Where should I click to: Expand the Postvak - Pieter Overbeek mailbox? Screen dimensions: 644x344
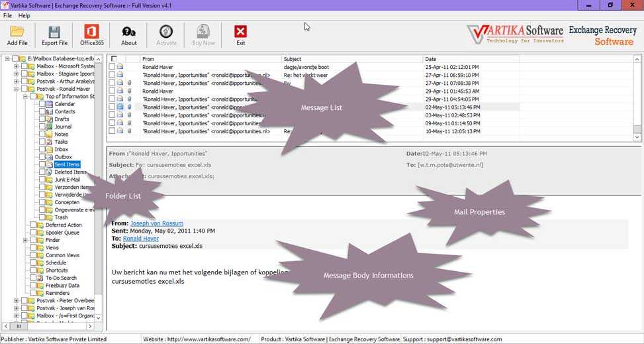point(17,300)
